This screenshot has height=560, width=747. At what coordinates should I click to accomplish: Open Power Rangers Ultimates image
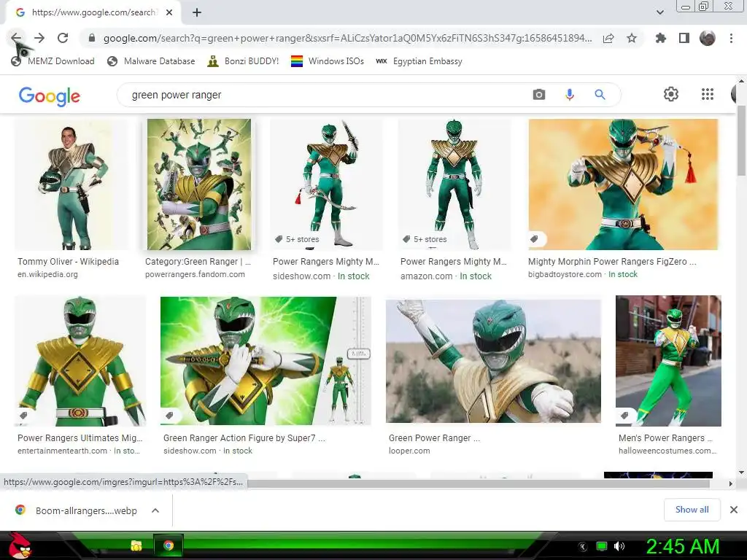tap(80, 360)
